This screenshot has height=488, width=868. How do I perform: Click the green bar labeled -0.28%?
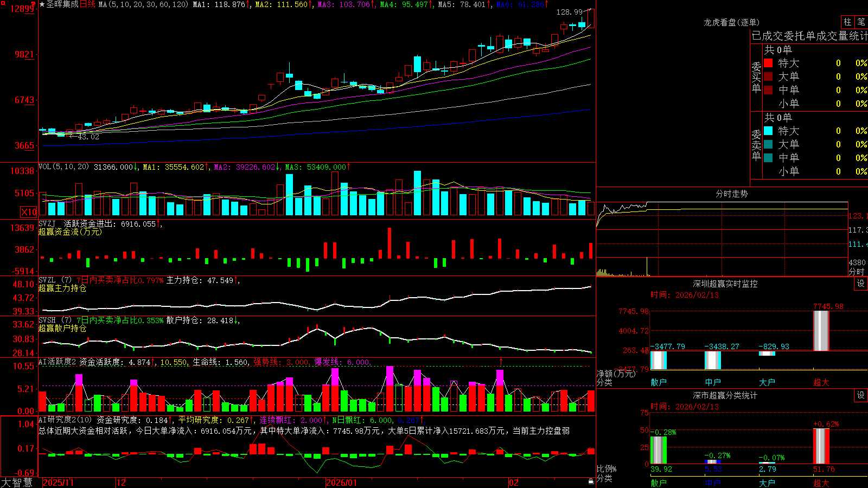[x=659, y=450]
